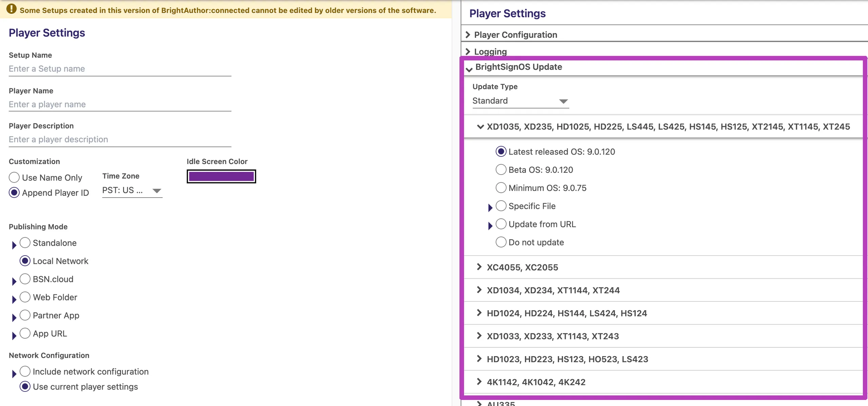868x406 pixels.
Task: Select the Use Name Only radio button
Action: point(14,178)
